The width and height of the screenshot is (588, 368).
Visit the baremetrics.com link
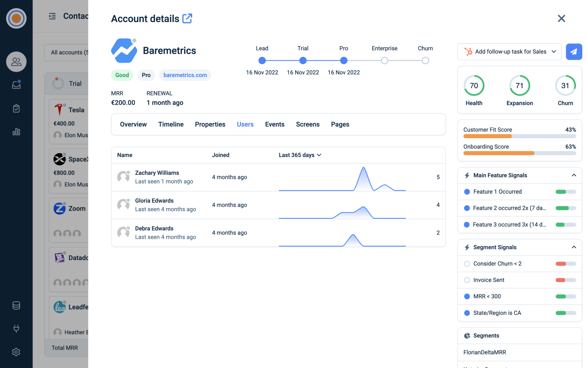tap(185, 75)
